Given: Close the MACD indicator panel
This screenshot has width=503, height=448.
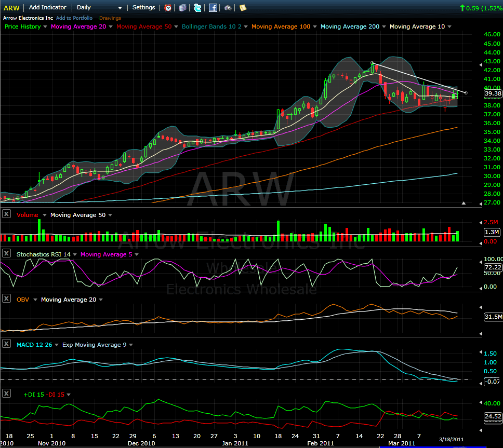Looking at the screenshot, I should (x=6, y=344).
